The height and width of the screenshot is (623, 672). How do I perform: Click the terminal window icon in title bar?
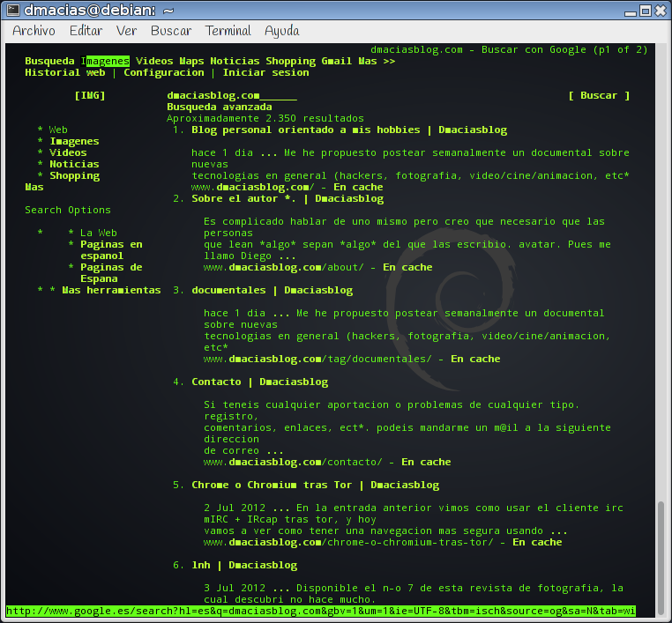point(13,10)
